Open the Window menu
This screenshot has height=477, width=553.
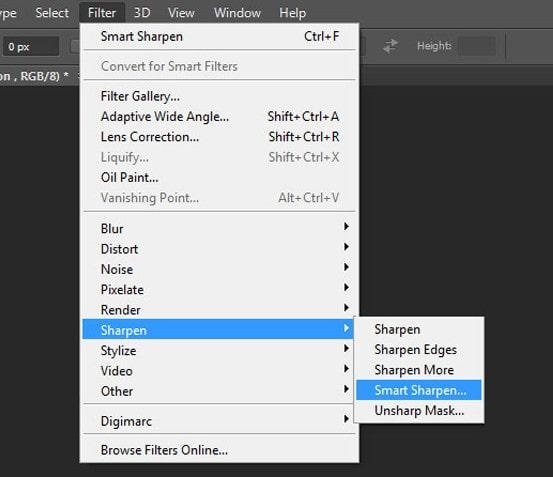coord(237,13)
